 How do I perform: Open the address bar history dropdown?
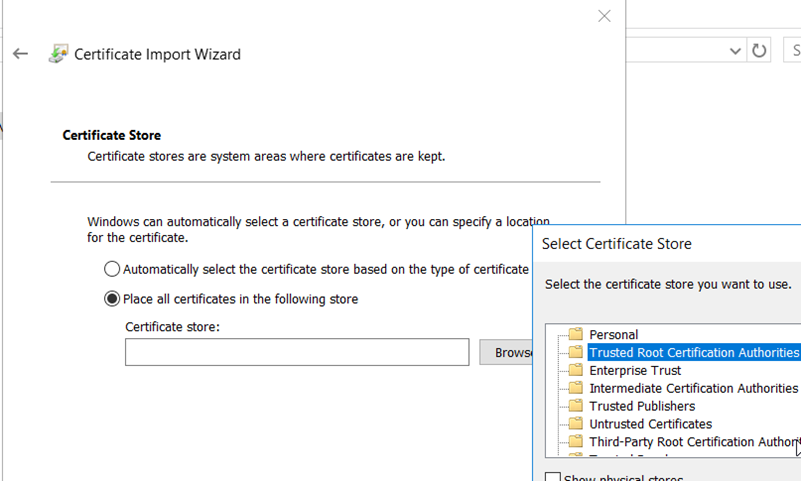tap(736, 51)
